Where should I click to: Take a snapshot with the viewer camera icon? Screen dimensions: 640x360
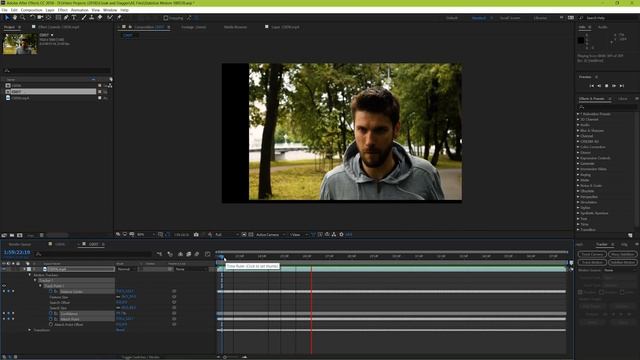196,235
